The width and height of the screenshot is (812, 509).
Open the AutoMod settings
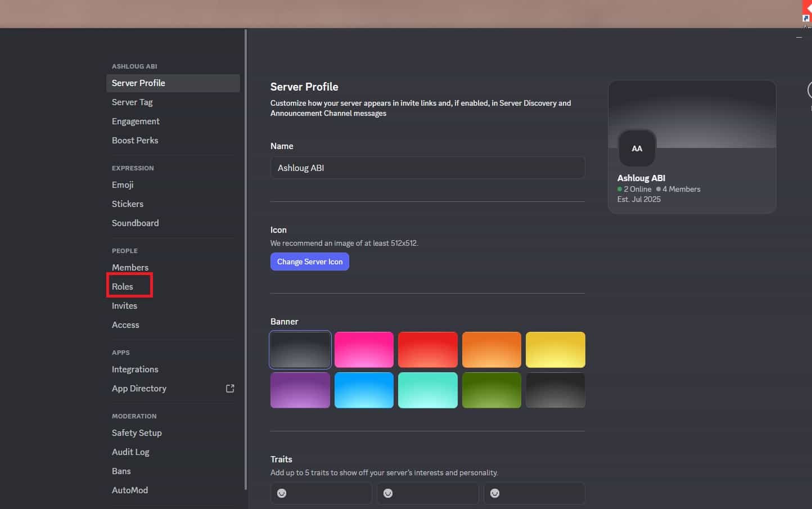(x=130, y=490)
